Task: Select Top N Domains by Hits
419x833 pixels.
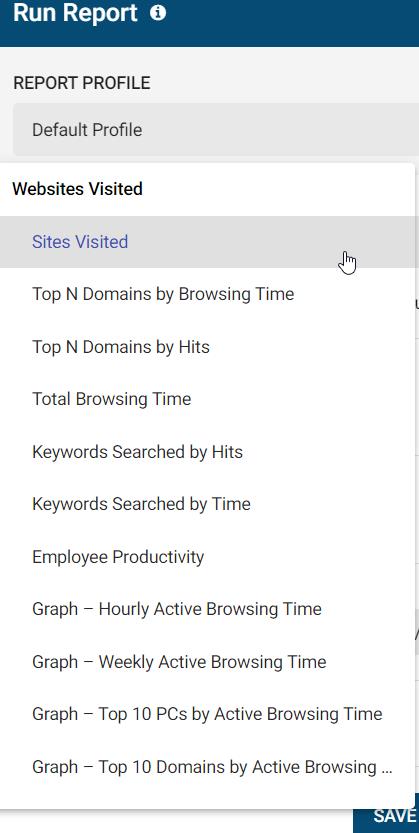Action: pos(207,347)
